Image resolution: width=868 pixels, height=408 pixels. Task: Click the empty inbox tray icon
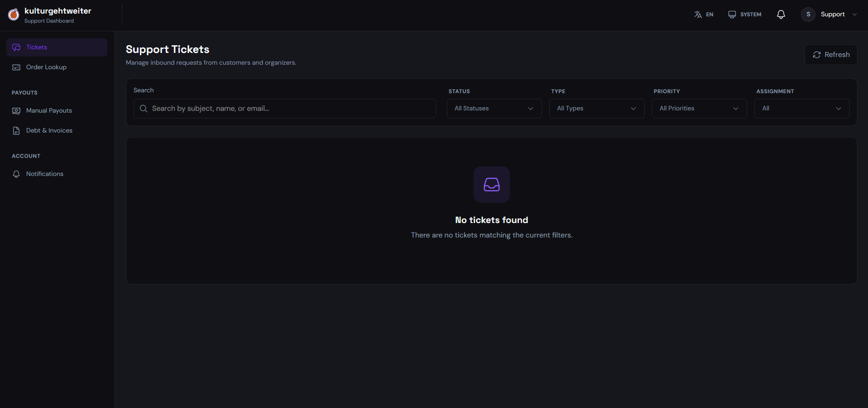pyautogui.click(x=492, y=185)
